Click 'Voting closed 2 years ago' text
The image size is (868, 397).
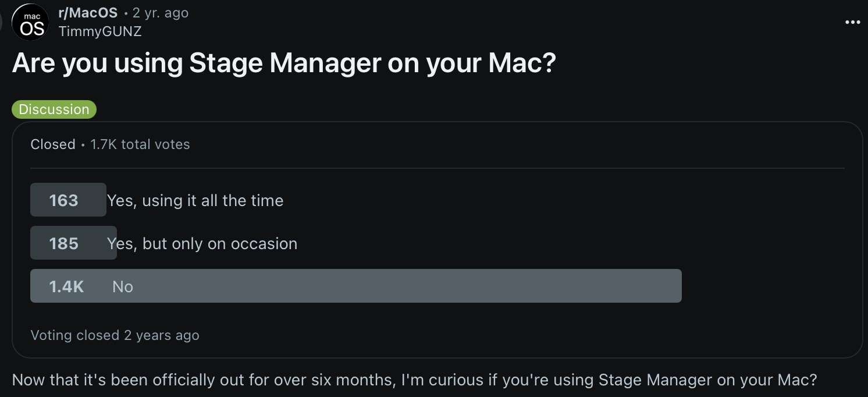pos(115,335)
